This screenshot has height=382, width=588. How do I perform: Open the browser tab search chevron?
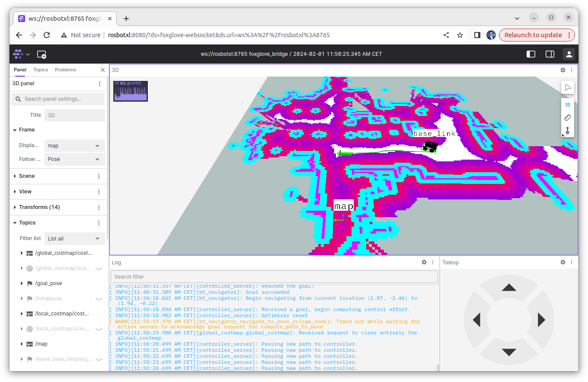coord(518,18)
